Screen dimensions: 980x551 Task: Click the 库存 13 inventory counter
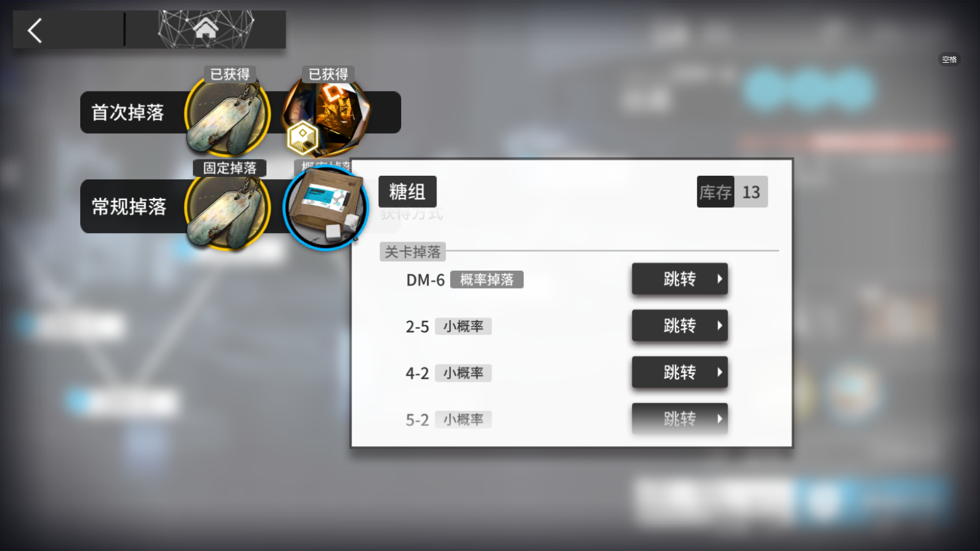tap(732, 192)
